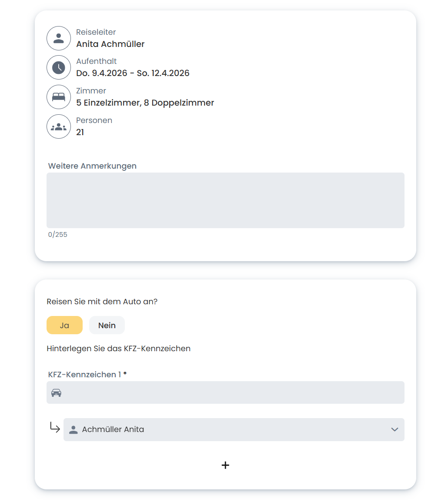Click the stay dates Do. 9.4.2026 - So. 12.4.2026
This screenshot has width=448, height=502.
[x=133, y=73]
